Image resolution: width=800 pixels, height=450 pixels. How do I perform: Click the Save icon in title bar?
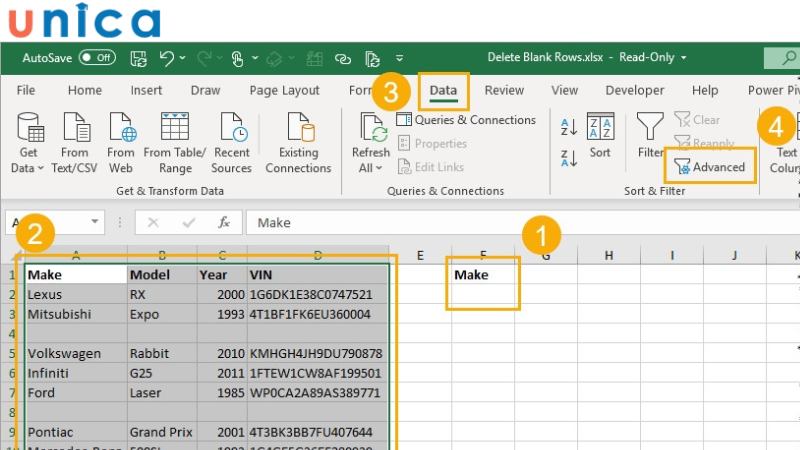pyautogui.click(x=136, y=58)
